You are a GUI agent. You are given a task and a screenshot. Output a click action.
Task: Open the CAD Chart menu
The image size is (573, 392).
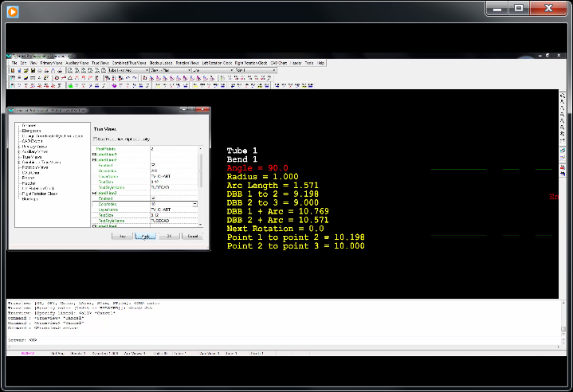[x=277, y=62]
